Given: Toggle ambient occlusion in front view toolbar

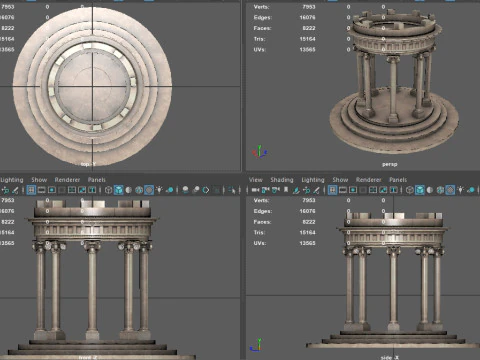Looking at the screenshot, I should [185, 190].
